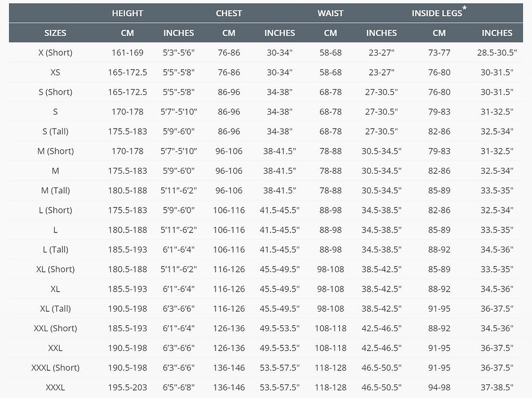The width and height of the screenshot is (532, 398).
Task: Click height 6'5"-6'8" in XXXL row
Action: [179, 387]
